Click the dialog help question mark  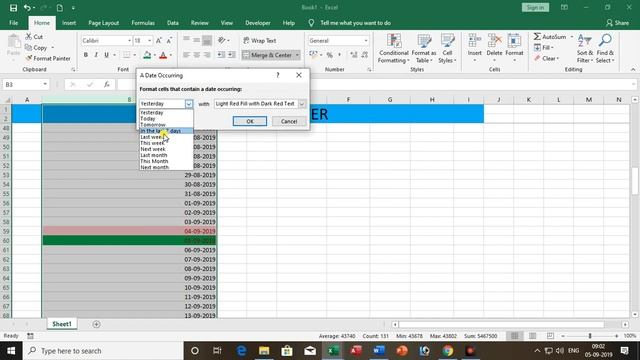pos(278,75)
